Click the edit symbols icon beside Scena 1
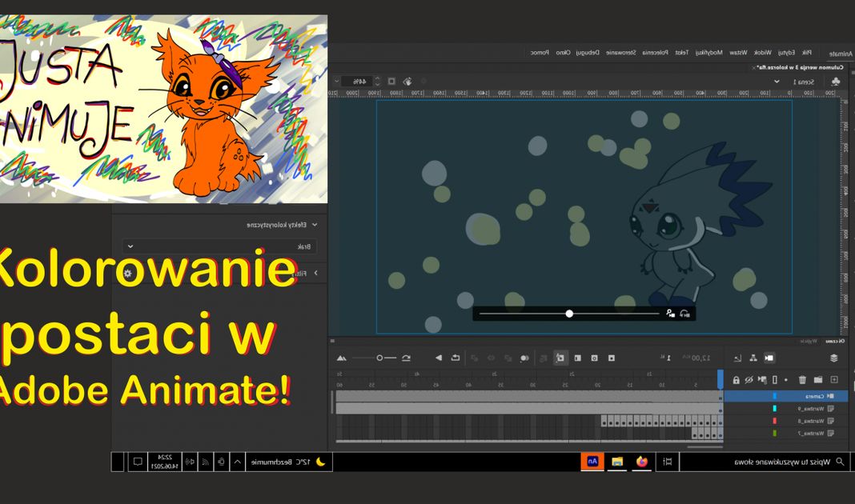 pyautogui.click(x=835, y=81)
